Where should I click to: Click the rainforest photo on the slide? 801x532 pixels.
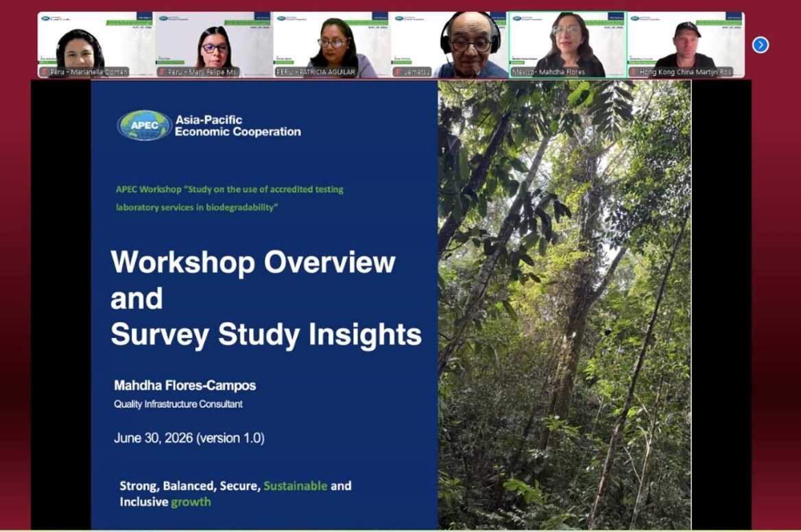pos(564,305)
